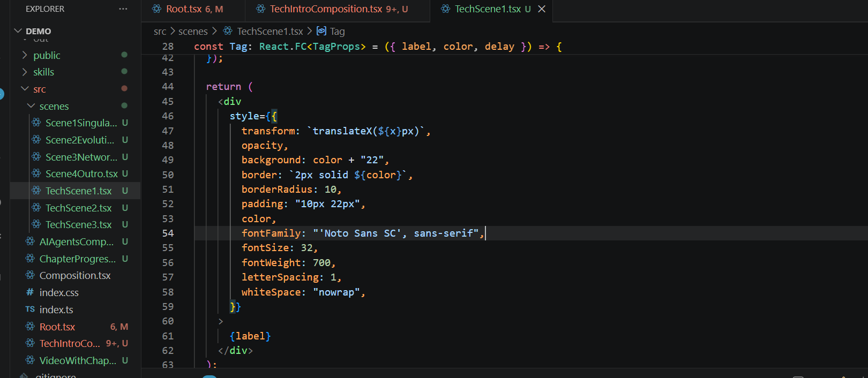Open index.ts file
Viewport: 868px width, 378px height.
pos(56,309)
